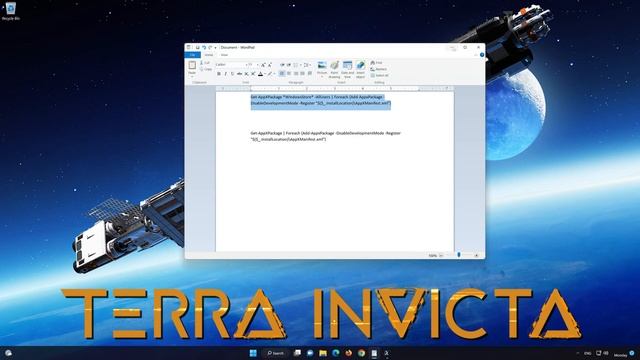Toggle Subscript formatting
The height and width of the screenshot is (360, 640).
click(x=246, y=74)
